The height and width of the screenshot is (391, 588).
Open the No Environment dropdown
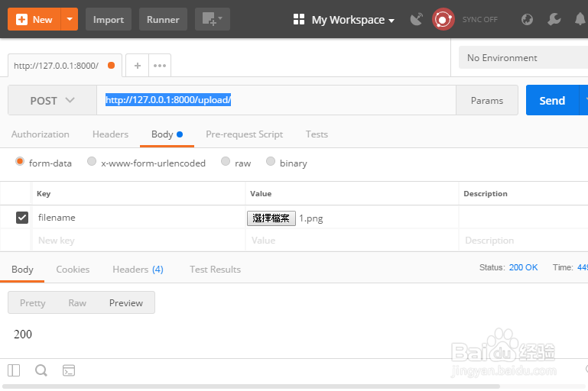click(523, 58)
